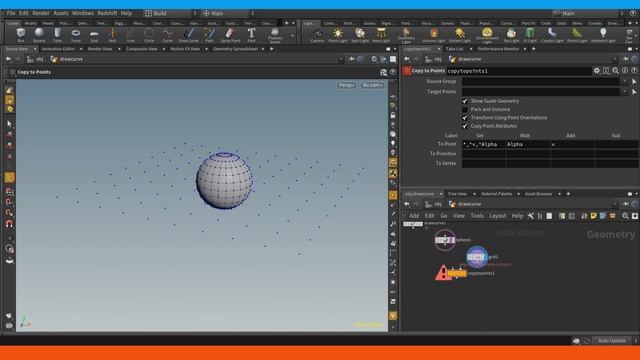Expand the Create shelf tools overflow arrow
The image size is (640, 360).
[x=292, y=36]
